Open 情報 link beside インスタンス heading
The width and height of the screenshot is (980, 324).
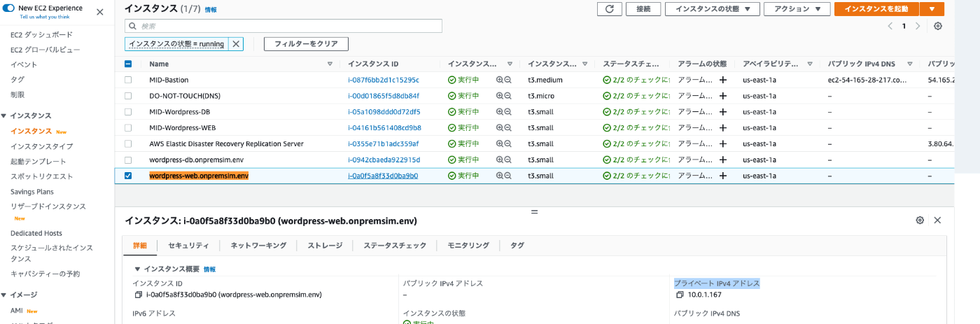click(211, 10)
